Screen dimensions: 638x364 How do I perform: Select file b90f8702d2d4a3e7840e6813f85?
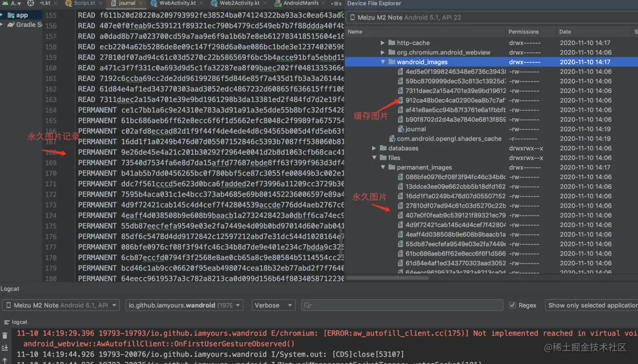click(455, 120)
